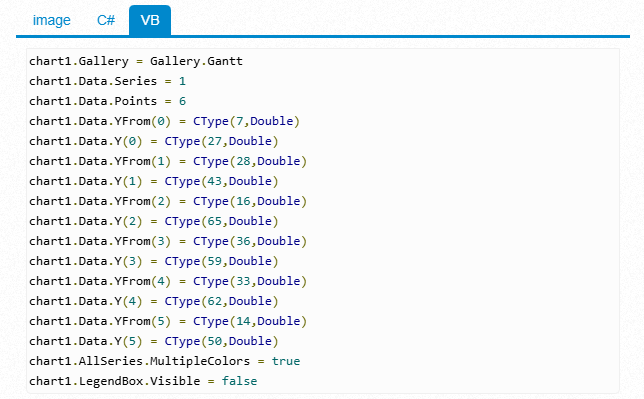
Task: Click the LegendBox.Visible = false line
Action: coord(143,381)
